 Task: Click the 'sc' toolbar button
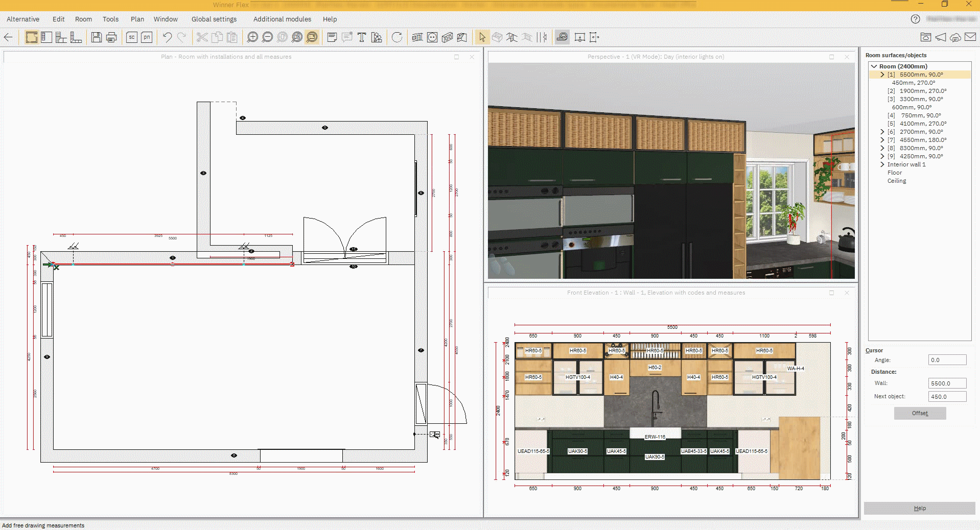[132, 37]
